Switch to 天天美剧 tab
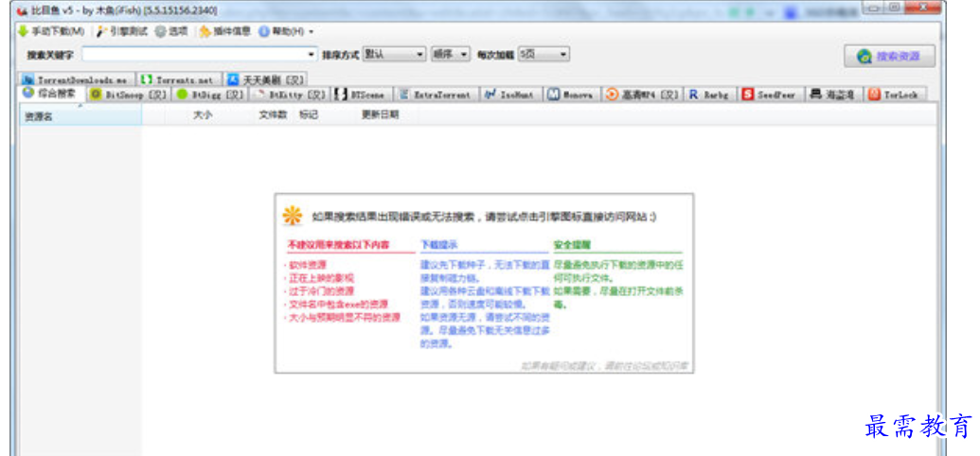The height and width of the screenshot is (456, 980). [x=266, y=80]
